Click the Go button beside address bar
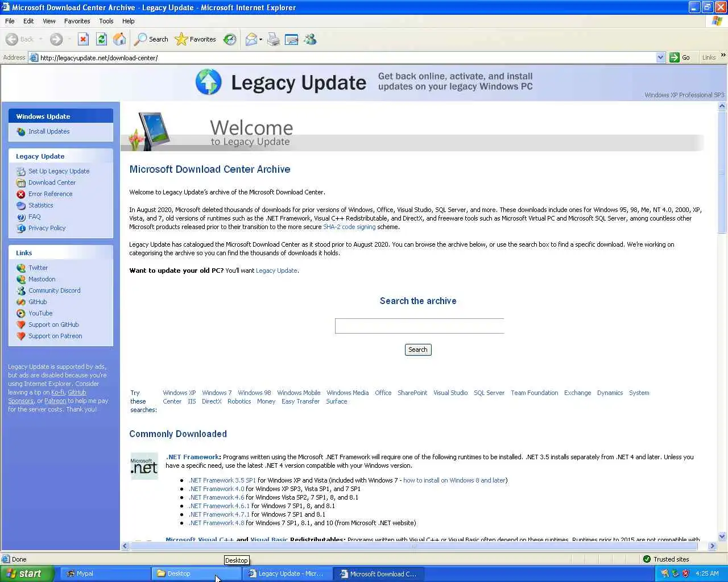Screen dimensions: 728x582 click(x=681, y=57)
